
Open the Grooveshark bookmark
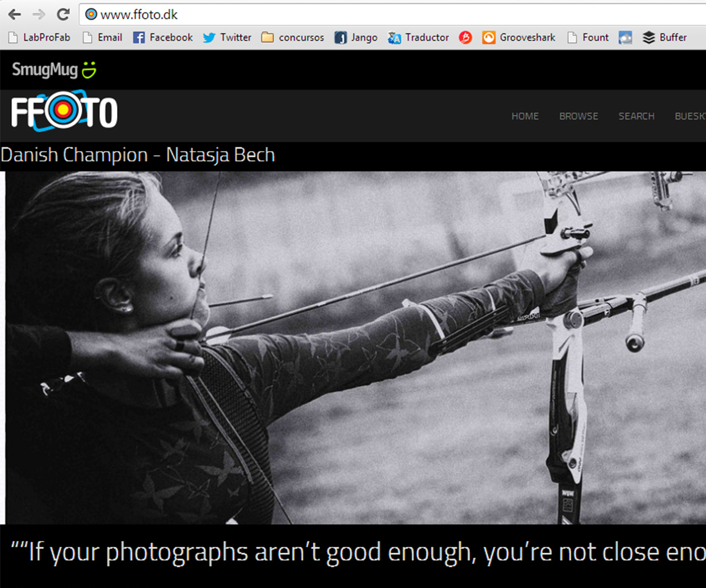(x=519, y=38)
